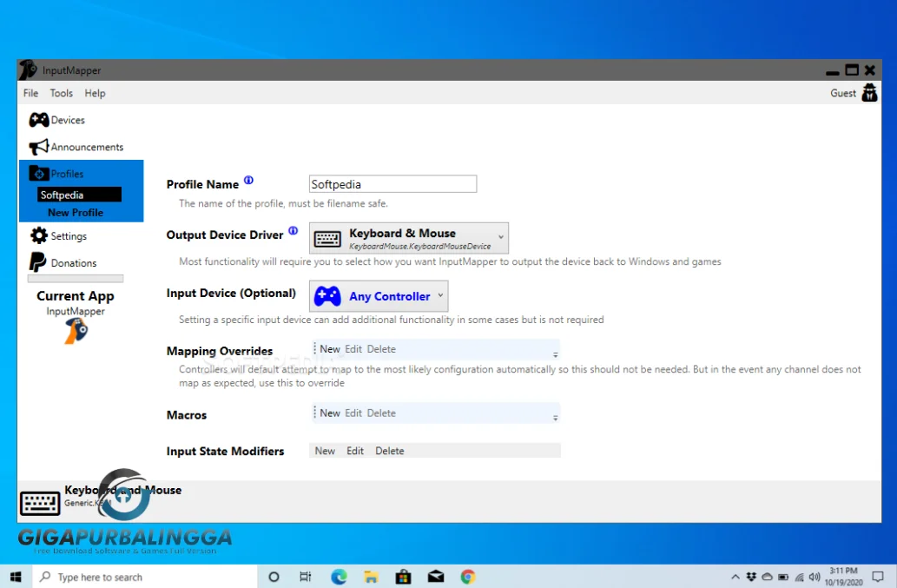Image resolution: width=897 pixels, height=588 pixels.
Task: Click inside the Profile Name text field
Action: point(392,183)
